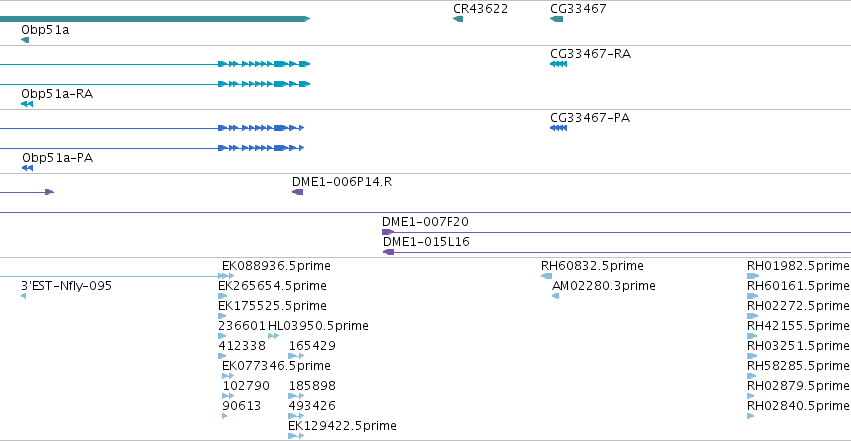
Task: Click the Obp51a gene arrow glyph
Action: 25,40
